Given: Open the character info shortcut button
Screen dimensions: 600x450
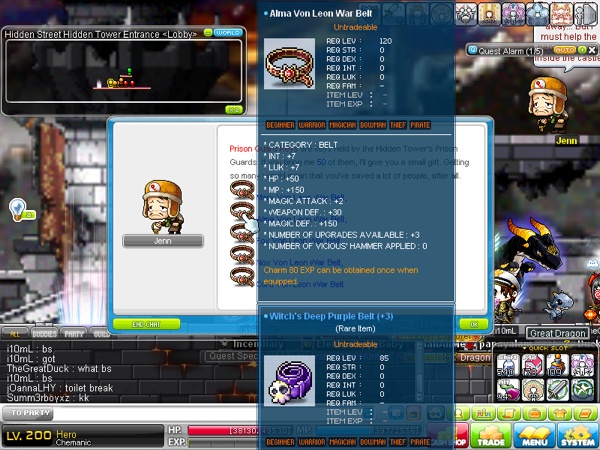Looking at the screenshot, I should tap(458, 413).
